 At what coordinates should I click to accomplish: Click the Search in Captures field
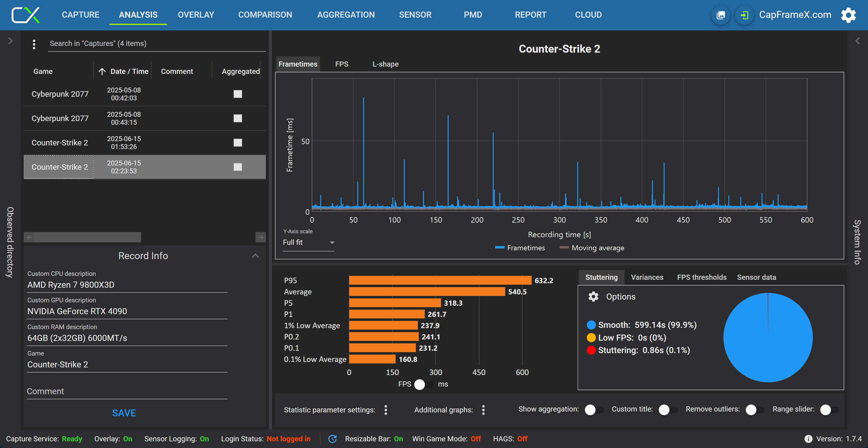[x=157, y=43]
